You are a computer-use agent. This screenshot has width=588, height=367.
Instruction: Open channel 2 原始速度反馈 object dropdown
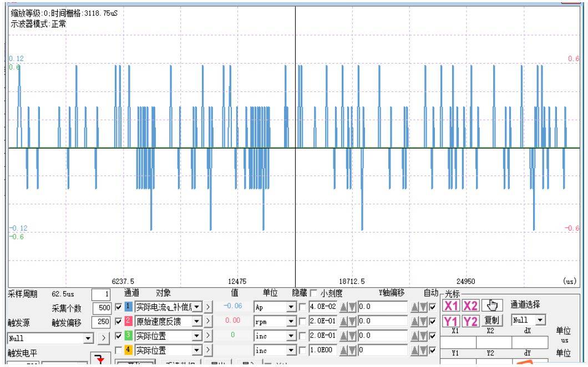coord(195,321)
